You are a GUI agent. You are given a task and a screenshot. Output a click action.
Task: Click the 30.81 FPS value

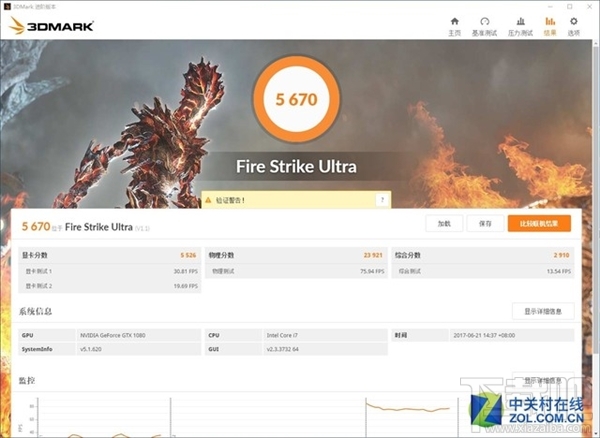coord(186,271)
